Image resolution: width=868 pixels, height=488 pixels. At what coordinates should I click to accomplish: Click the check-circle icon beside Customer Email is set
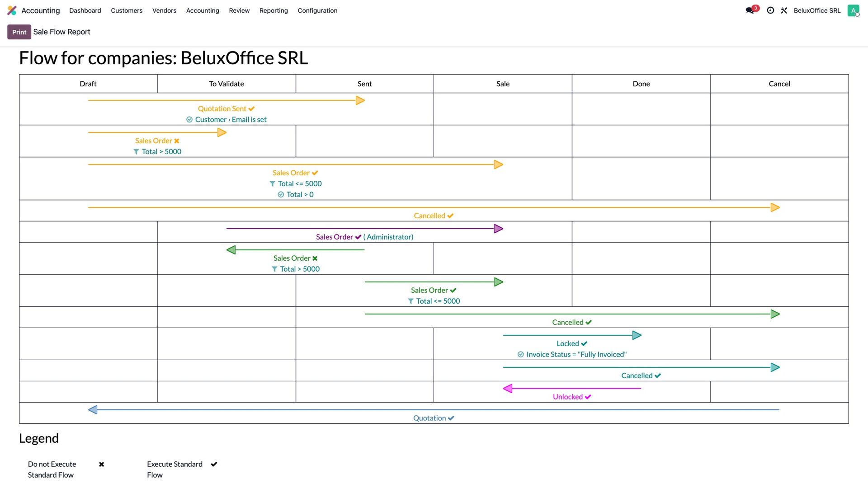click(x=189, y=120)
